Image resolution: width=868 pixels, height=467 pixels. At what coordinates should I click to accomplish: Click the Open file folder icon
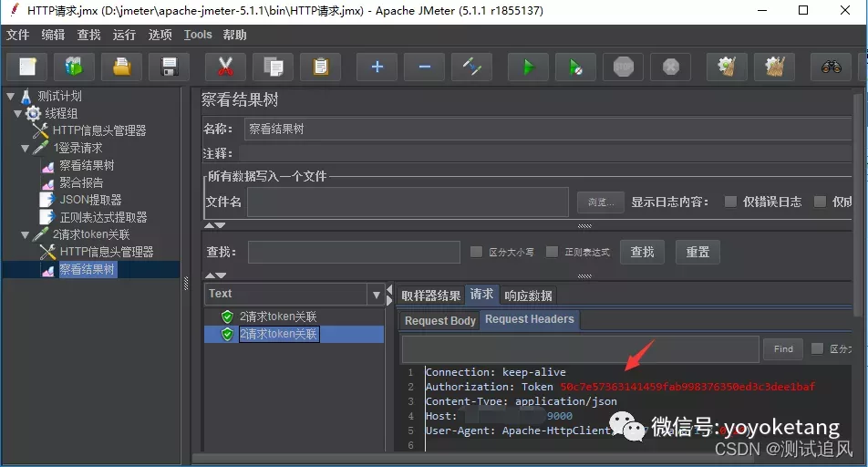[x=122, y=67]
